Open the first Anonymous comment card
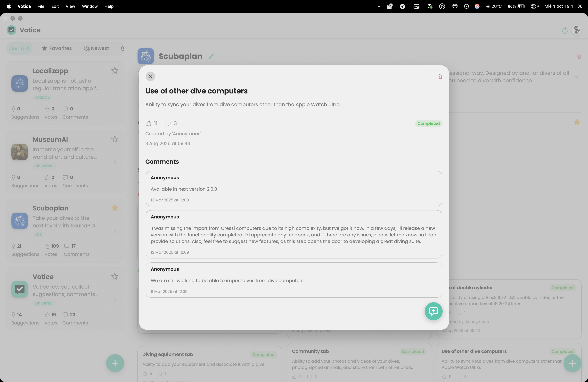The height and width of the screenshot is (382, 588). (294, 189)
